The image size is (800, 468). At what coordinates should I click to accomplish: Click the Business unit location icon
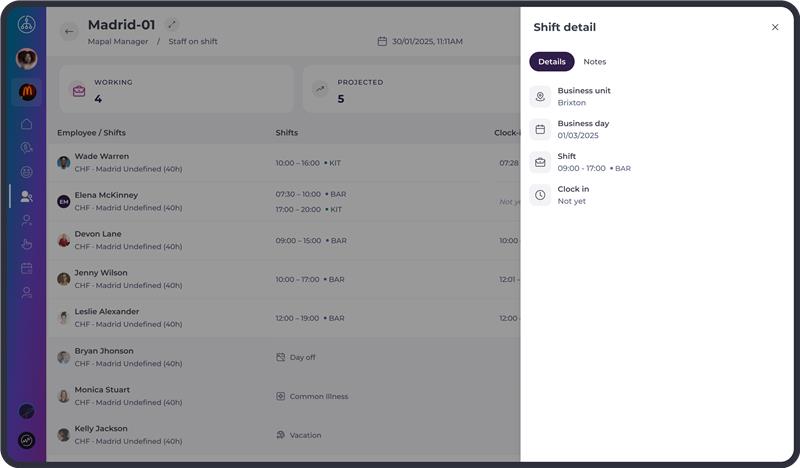tap(540, 97)
